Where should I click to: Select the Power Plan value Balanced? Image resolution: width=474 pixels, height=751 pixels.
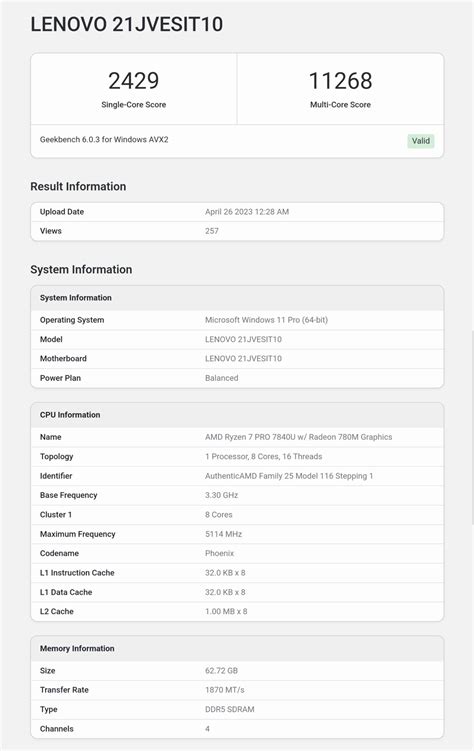(221, 378)
